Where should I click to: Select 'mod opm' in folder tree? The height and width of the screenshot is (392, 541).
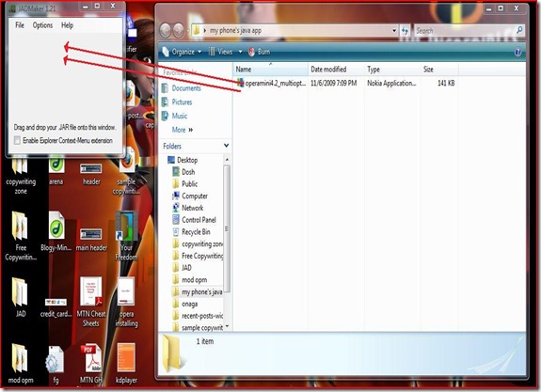pyautogui.click(x=190, y=280)
